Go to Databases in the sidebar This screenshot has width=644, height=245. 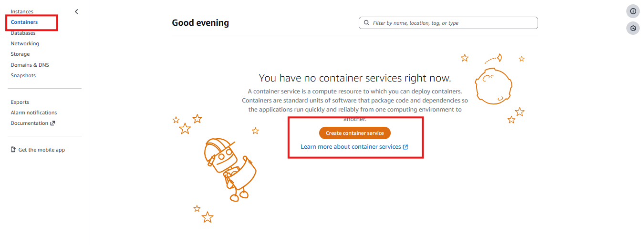pos(23,33)
